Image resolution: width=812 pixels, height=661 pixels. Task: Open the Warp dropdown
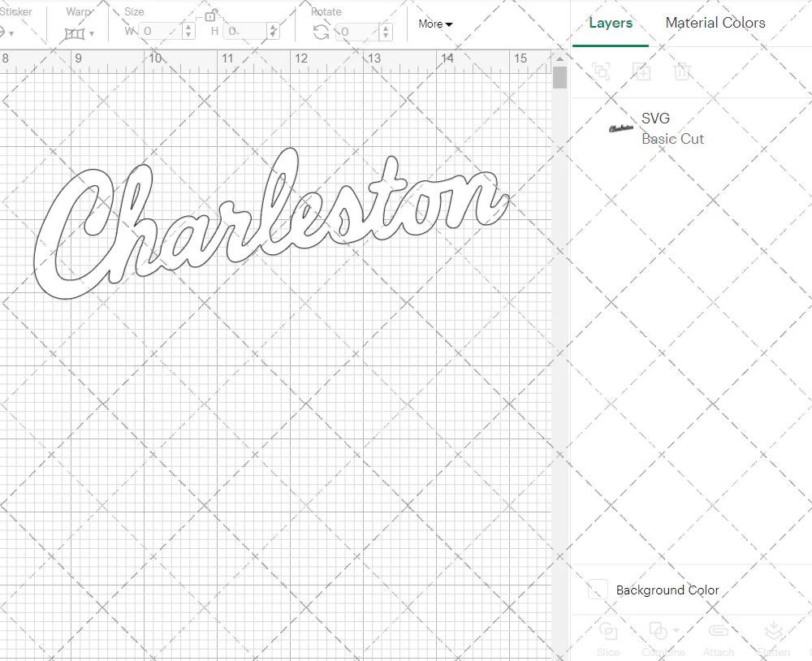(79, 33)
